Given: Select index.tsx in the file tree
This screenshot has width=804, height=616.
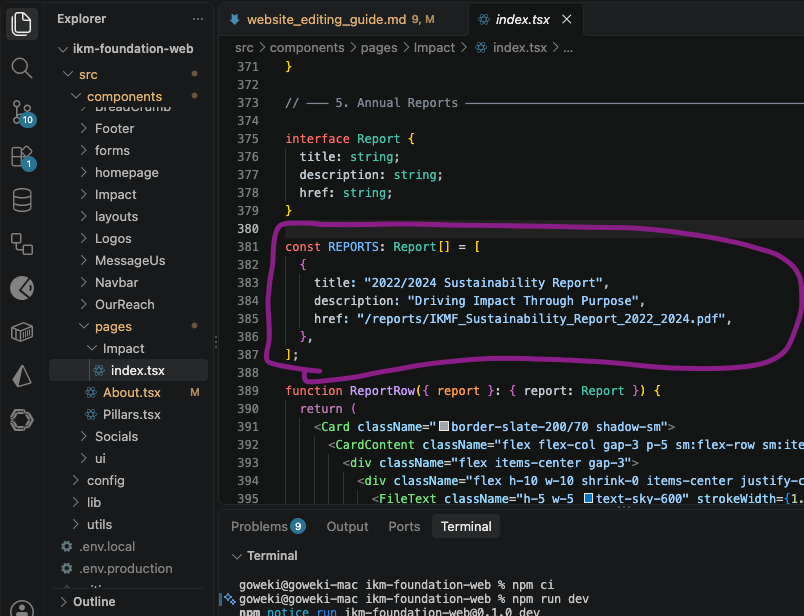Looking at the screenshot, I should (128, 370).
